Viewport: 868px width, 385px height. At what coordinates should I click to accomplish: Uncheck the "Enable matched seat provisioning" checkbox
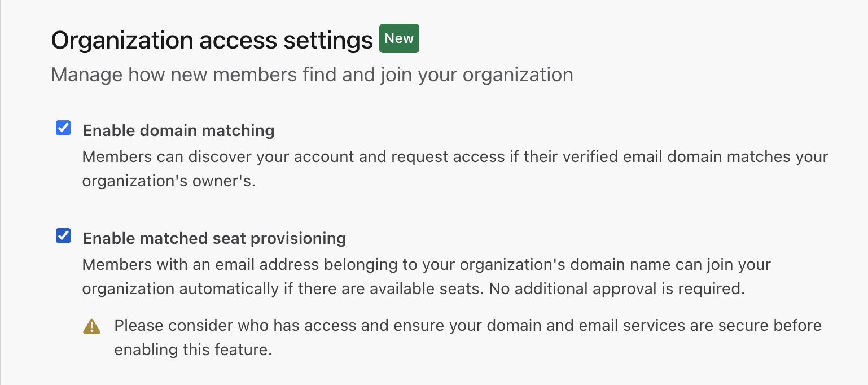coord(63,236)
